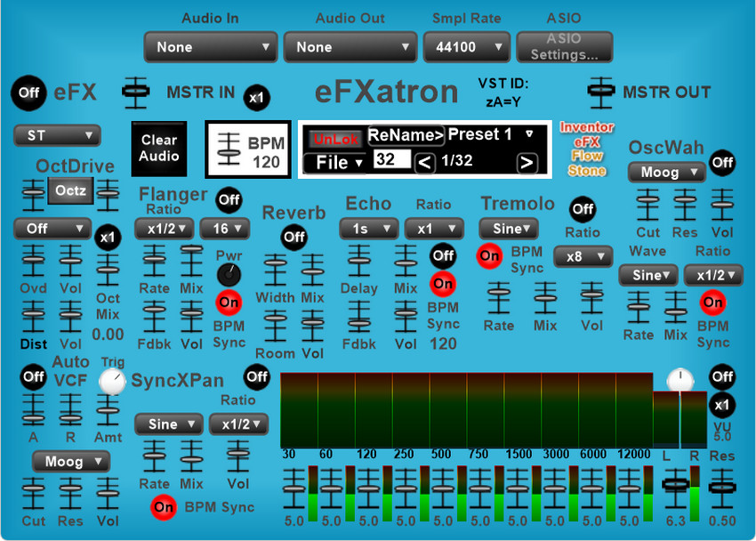This screenshot has width=756, height=541.
Task: Open the Smpl Rate 44100 dropdown
Action: click(x=466, y=47)
